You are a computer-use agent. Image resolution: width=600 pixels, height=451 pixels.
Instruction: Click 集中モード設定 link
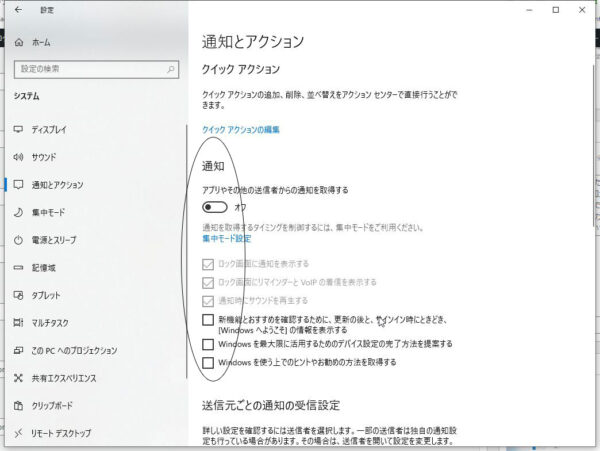(227, 239)
